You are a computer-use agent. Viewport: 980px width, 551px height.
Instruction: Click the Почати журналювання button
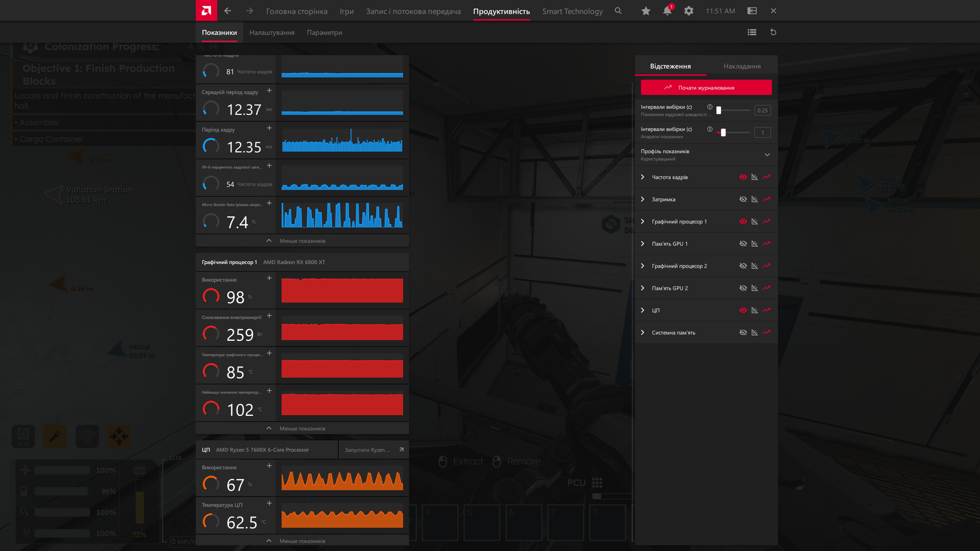coord(706,88)
